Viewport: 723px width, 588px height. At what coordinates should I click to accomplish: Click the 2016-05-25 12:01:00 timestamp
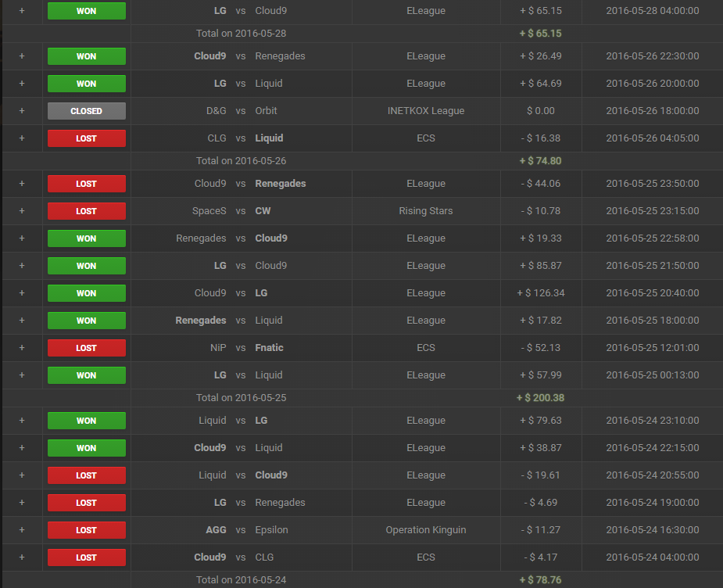click(x=653, y=348)
